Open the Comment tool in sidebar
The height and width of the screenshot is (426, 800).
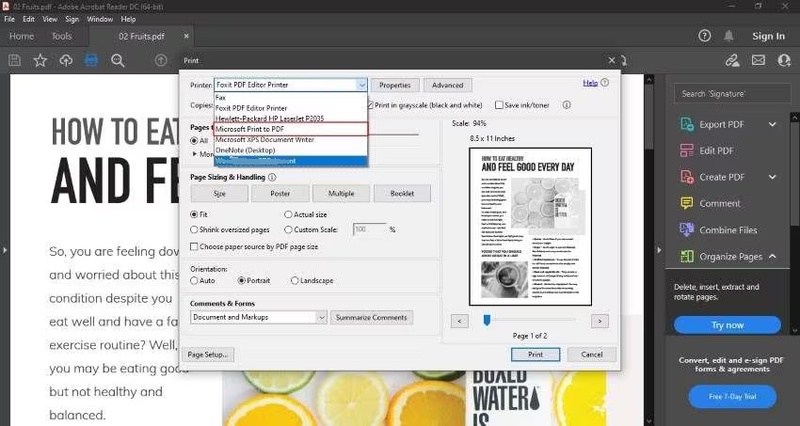[719, 203]
